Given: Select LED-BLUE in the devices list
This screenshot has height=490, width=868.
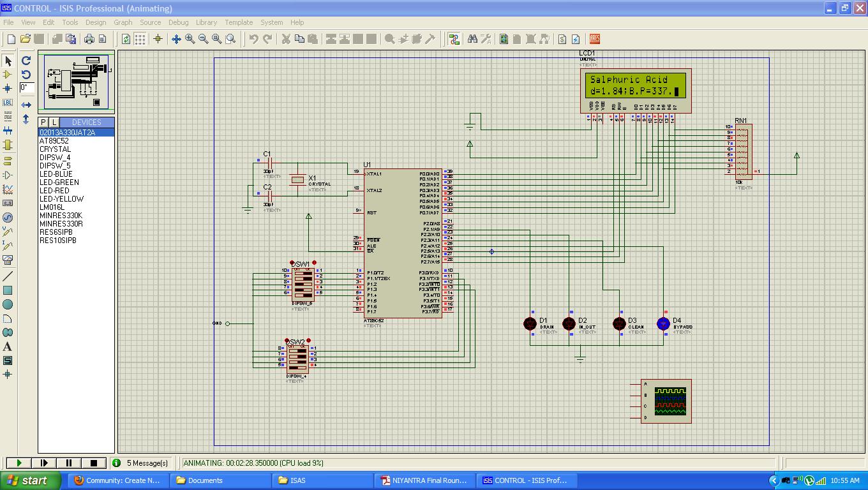Looking at the screenshot, I should [x=56, y=174].
